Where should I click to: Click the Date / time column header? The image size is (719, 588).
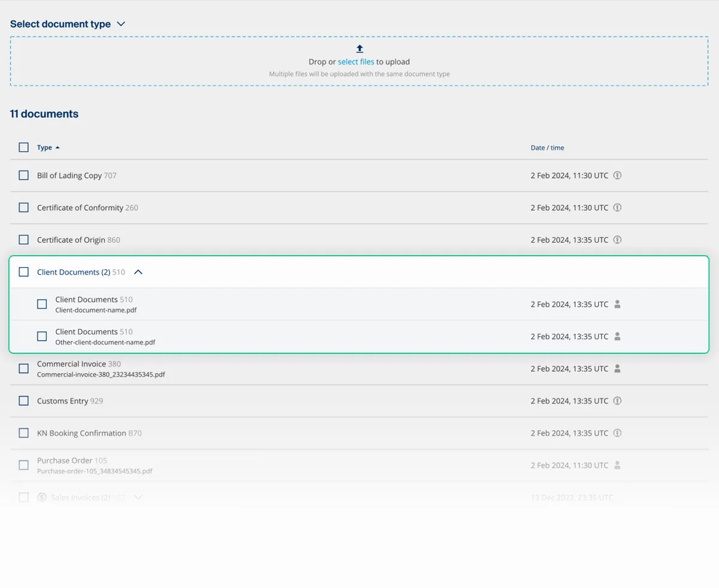547,147
